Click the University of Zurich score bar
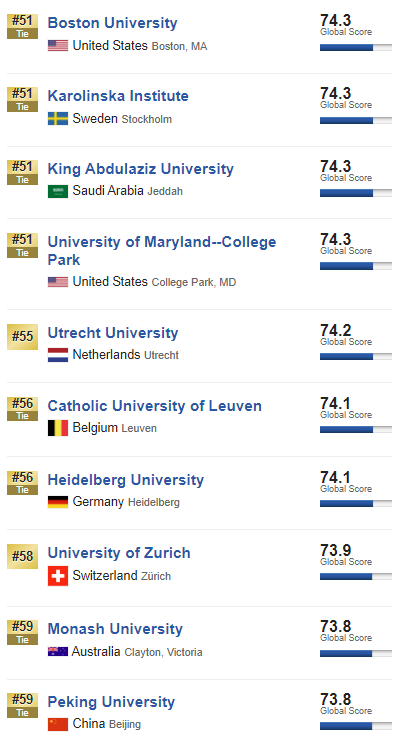This screenshot has height=747, width=399. (356, 576)
